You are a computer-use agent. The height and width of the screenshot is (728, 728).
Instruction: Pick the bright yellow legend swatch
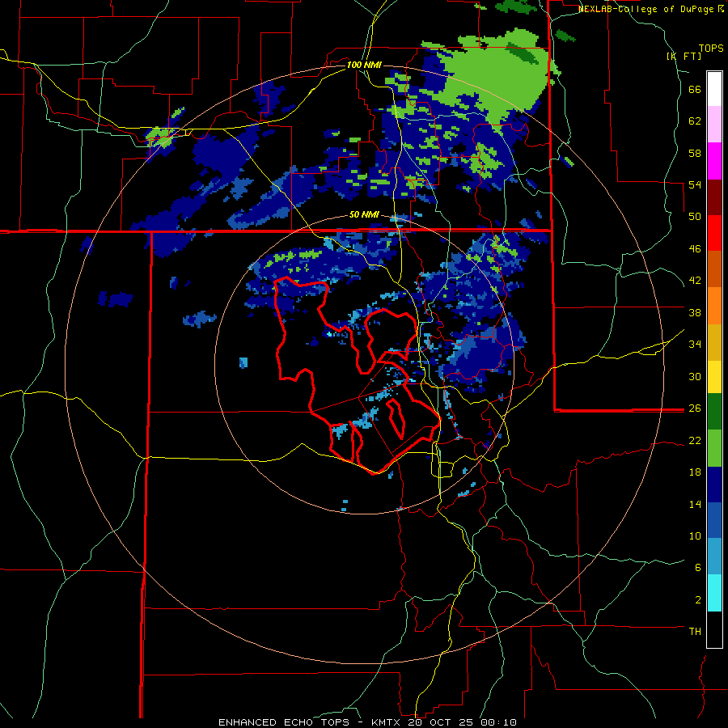(x=714, y=377)
